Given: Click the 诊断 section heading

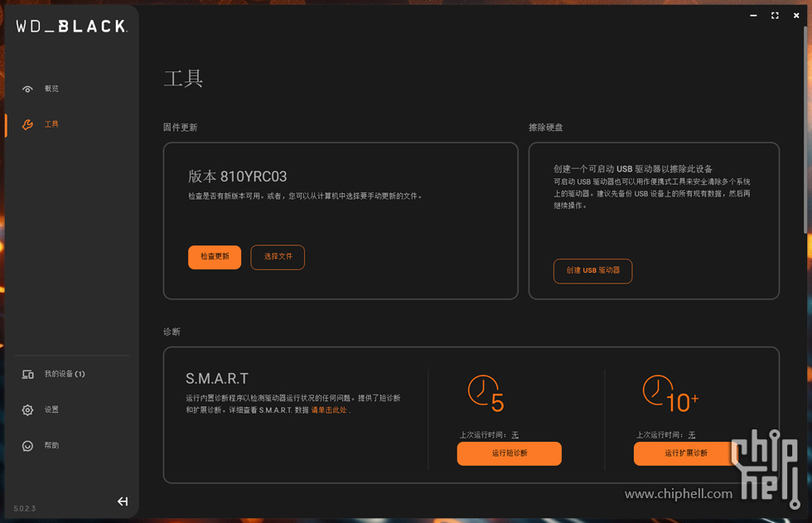Looking at the screenshot, I should point(172,332).
